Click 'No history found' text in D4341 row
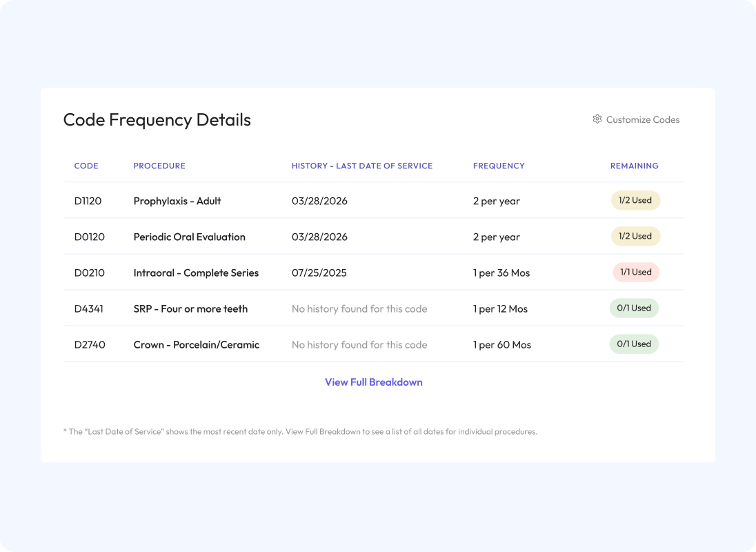Screen dimensions: 756x552 tap(359, 308)
